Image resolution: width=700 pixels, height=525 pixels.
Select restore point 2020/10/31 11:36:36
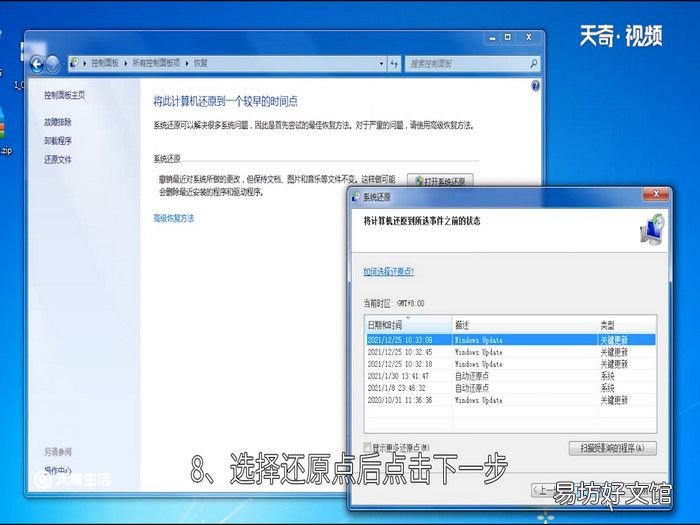511,400
